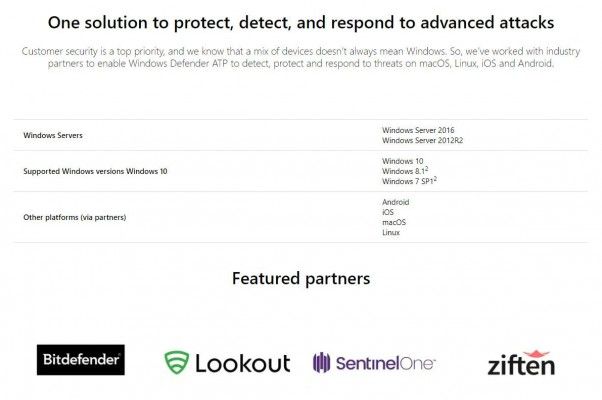Open the Lookout partner logo

pos(227,362)
